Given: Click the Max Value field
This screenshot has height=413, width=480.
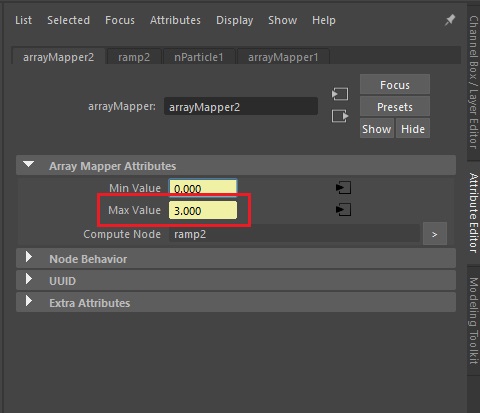Looking at the screenshot, I should pyautogui.click(x=203, y=210).
